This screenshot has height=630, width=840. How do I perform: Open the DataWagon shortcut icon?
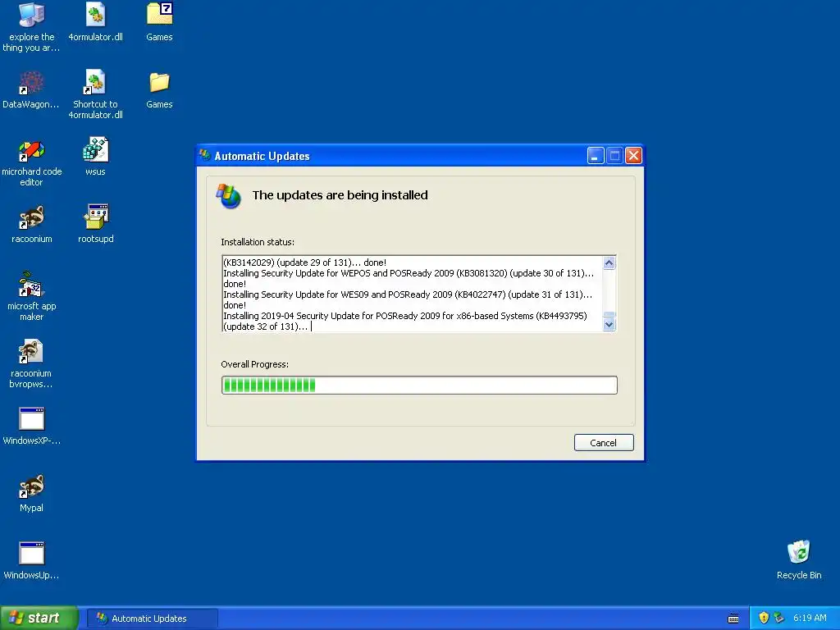[x=31, y=90]
